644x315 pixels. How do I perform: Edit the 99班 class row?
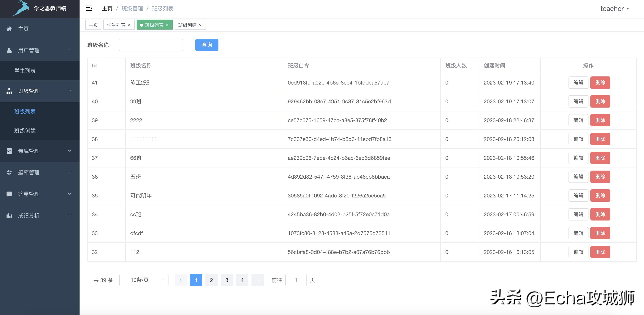pyautogui.click(x=578, y=101)
